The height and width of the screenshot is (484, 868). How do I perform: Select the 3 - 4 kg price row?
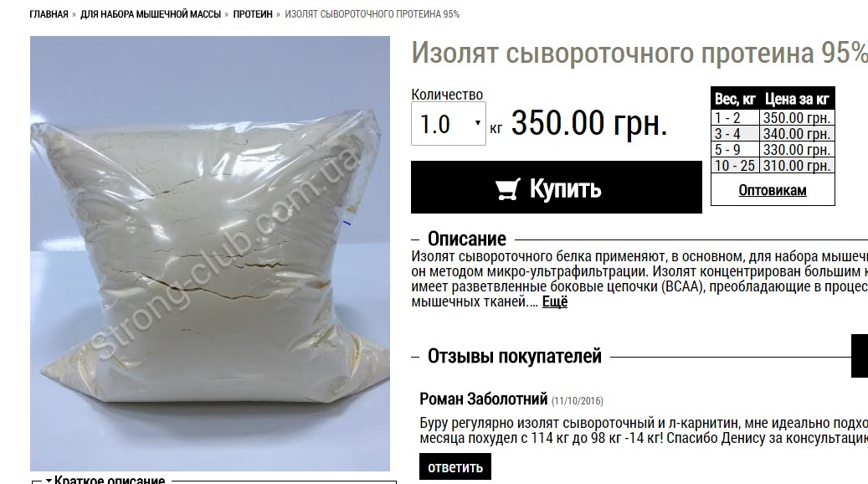click(773, 133)
